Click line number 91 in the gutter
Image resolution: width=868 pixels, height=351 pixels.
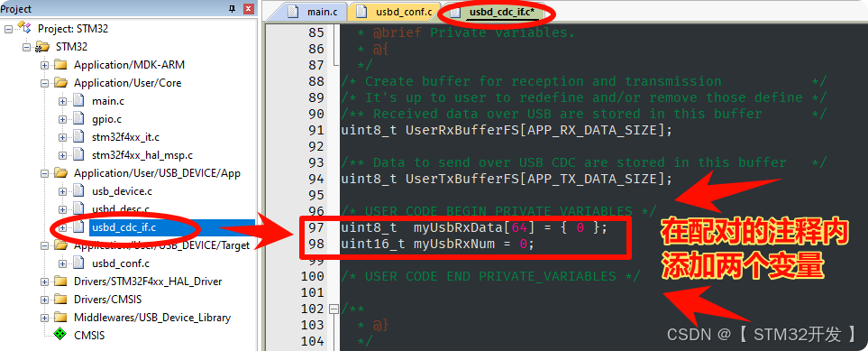(316, 130)
